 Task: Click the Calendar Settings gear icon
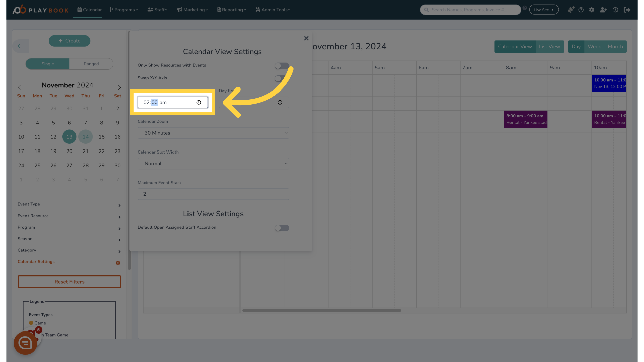[118, 263]
